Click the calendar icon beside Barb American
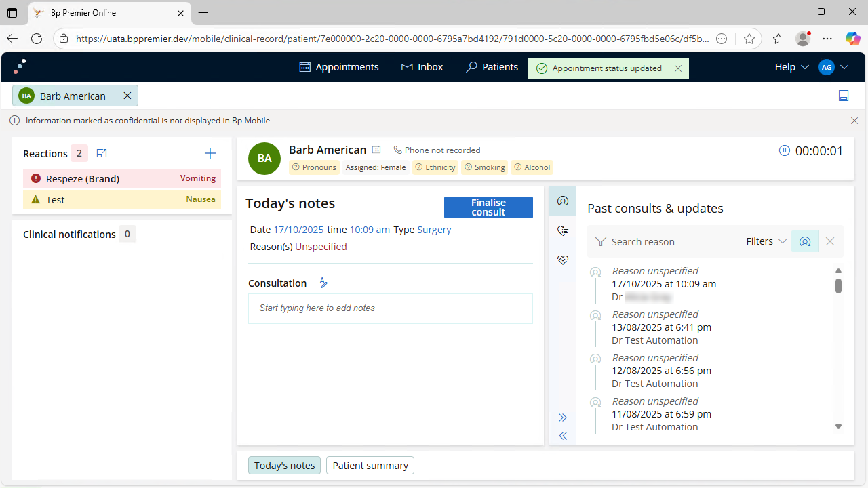This screenshot has width=868, height=488. coord(376,150)
